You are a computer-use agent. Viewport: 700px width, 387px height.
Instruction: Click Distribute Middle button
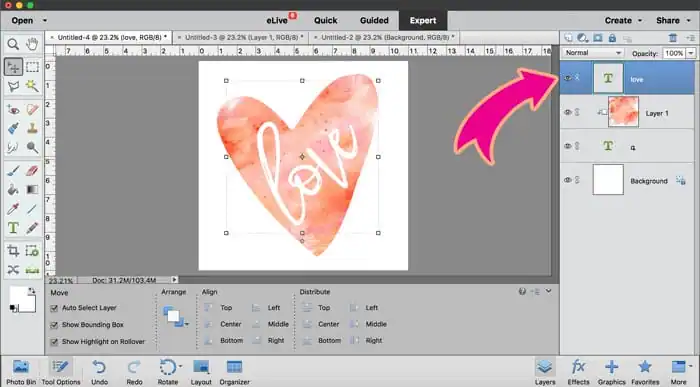pyautogui.click(x=368, y=324)
